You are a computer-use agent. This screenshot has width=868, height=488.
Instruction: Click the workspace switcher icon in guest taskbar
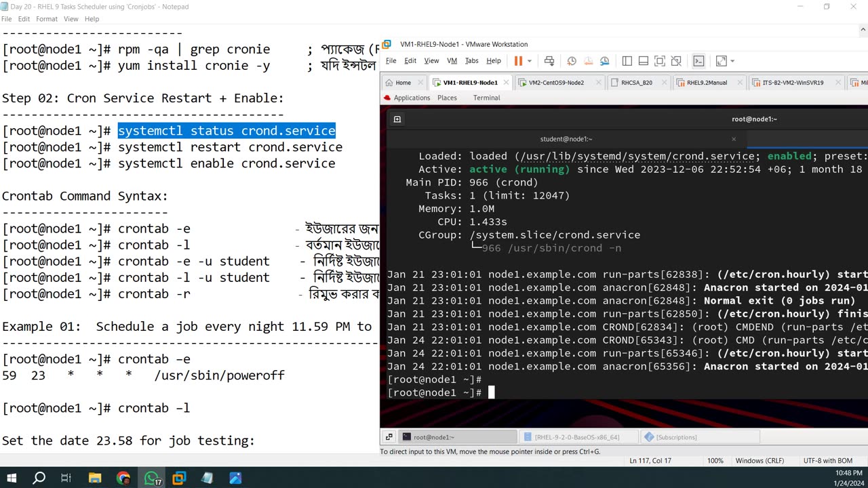coord(389,437)
